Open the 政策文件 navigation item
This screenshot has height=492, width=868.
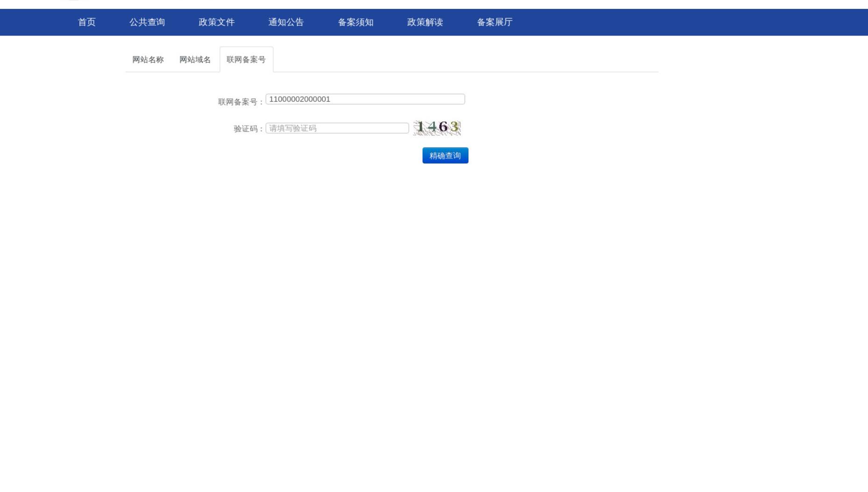click(x=217, y=22)
